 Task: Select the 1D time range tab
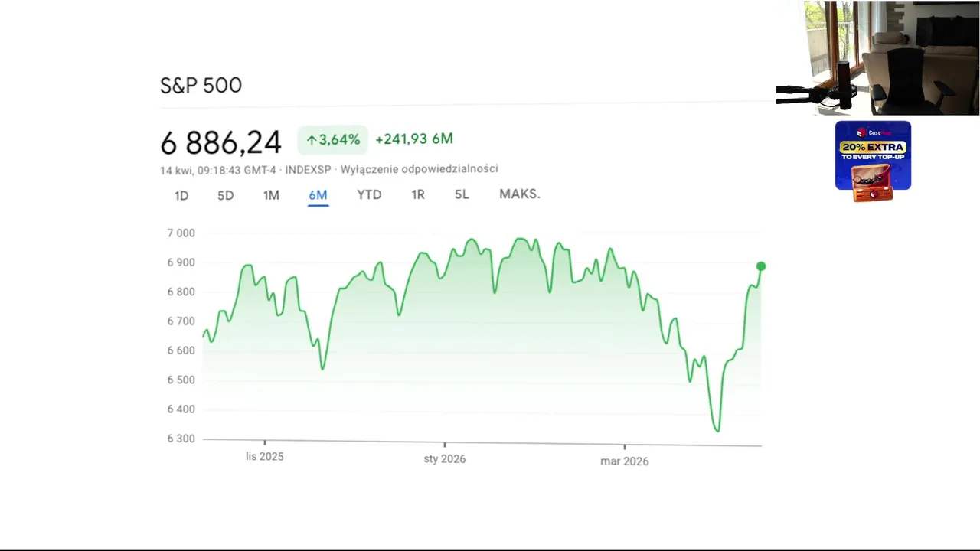(x=181, y=195)
